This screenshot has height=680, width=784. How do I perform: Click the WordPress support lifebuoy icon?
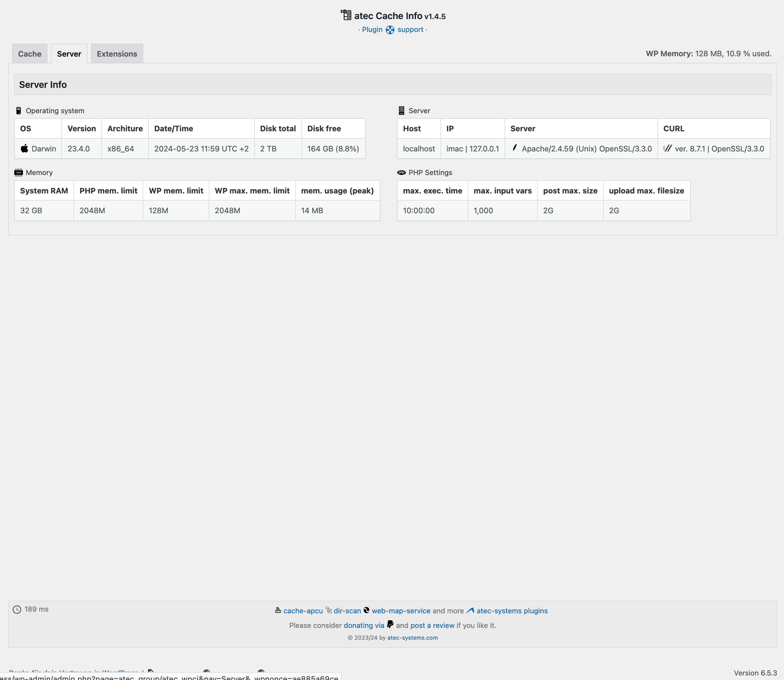(390, 30)
